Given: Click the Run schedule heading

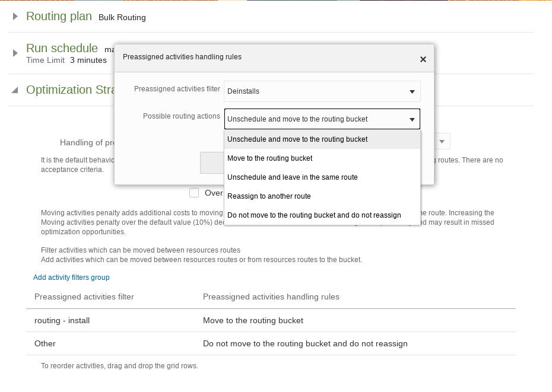Looking at the screenshot, I should coord(62,49).
